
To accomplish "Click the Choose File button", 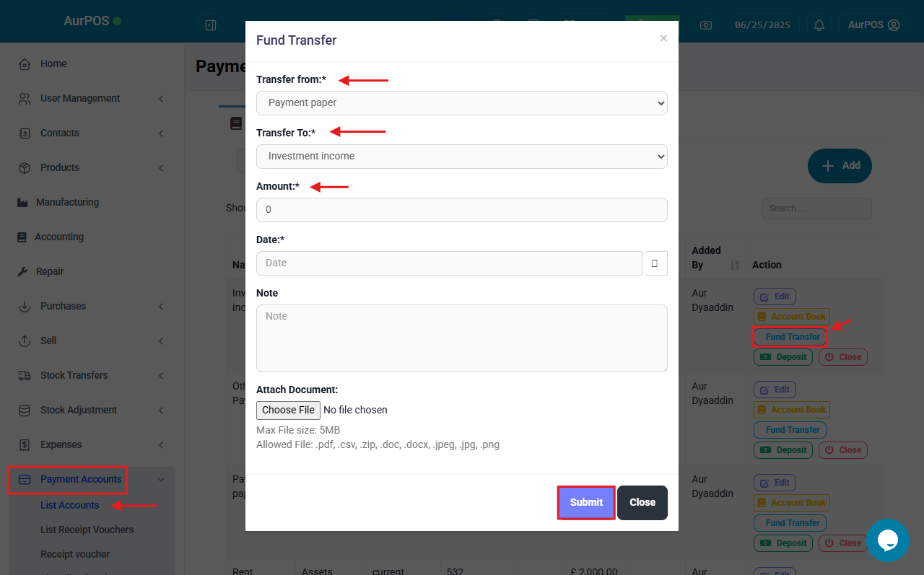I will [x=289, y=411].
